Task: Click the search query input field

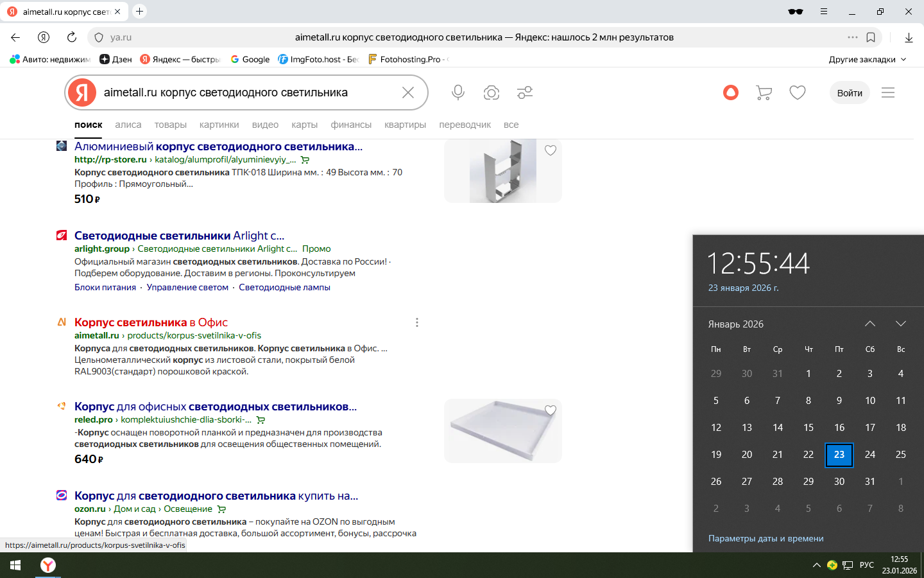Action: coord(247,92)
